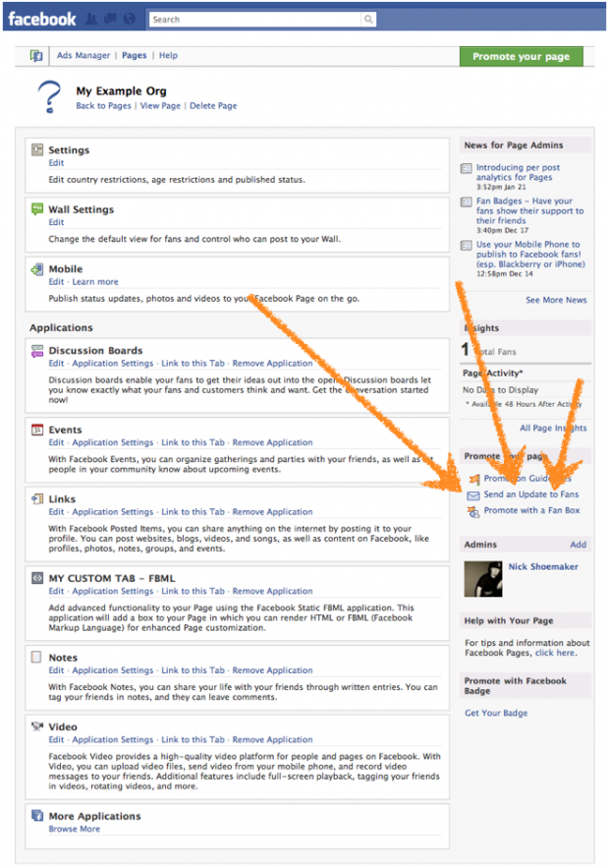Click the Notes application icon

[x=36, y=657]
